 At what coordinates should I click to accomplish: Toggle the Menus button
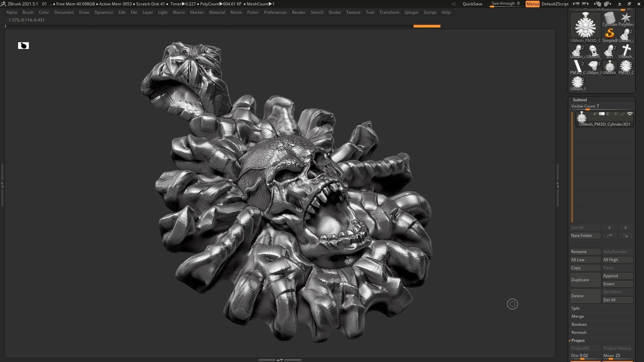click(x=532, y=4)
